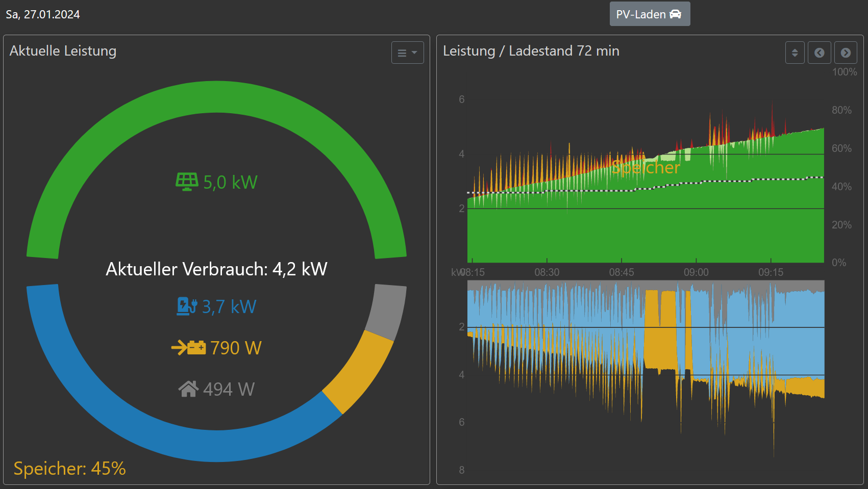The height and width of the screenshot is (489, 868).
Task: Click the charging station icon
Action: pyautogui.click(x=186, y=306)
